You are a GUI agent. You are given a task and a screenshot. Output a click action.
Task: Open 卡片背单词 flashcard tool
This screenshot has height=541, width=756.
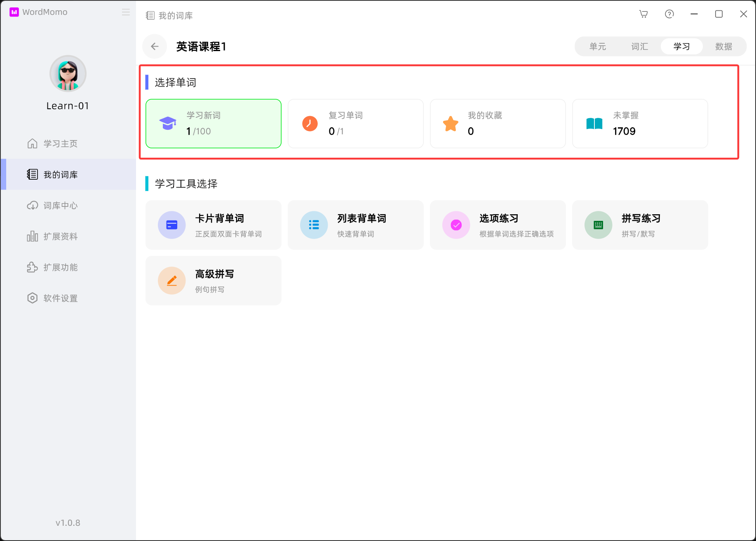click(214, 225)
